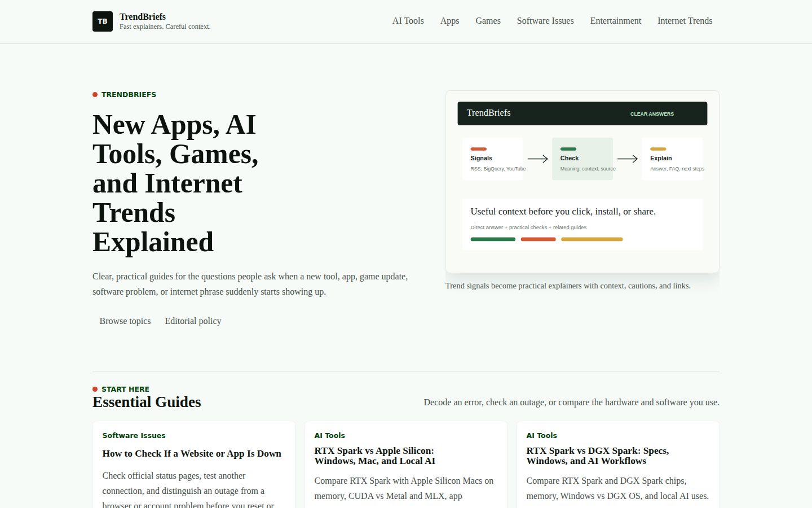Click the CLEAR ANSWERS label
Screen dimensions: 812x508
[x=652, y=114]
